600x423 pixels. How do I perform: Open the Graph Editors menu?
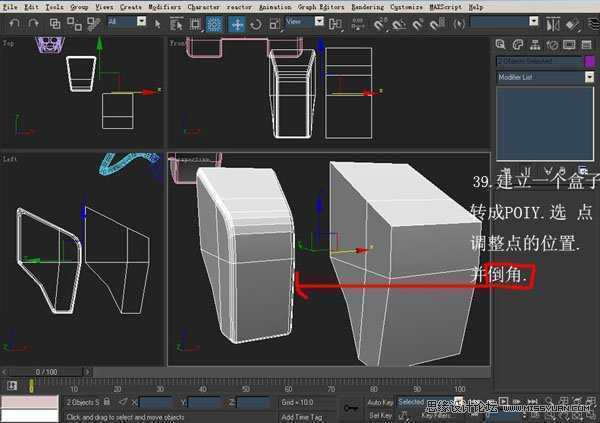pos(321,7)
